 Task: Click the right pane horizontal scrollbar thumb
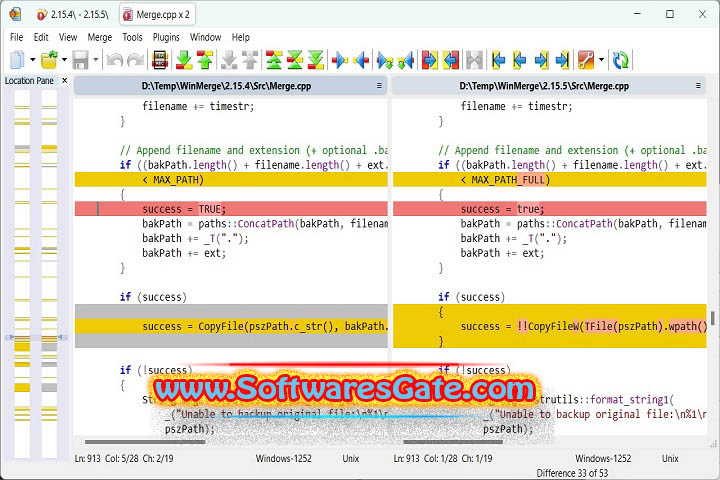(453, 442)
